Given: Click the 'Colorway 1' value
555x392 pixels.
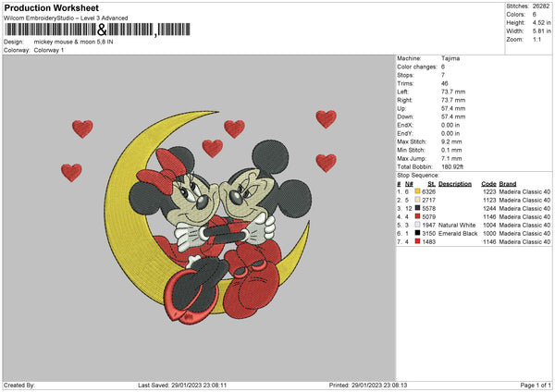Looking at the screenshot, I should [x=49, y=50].
